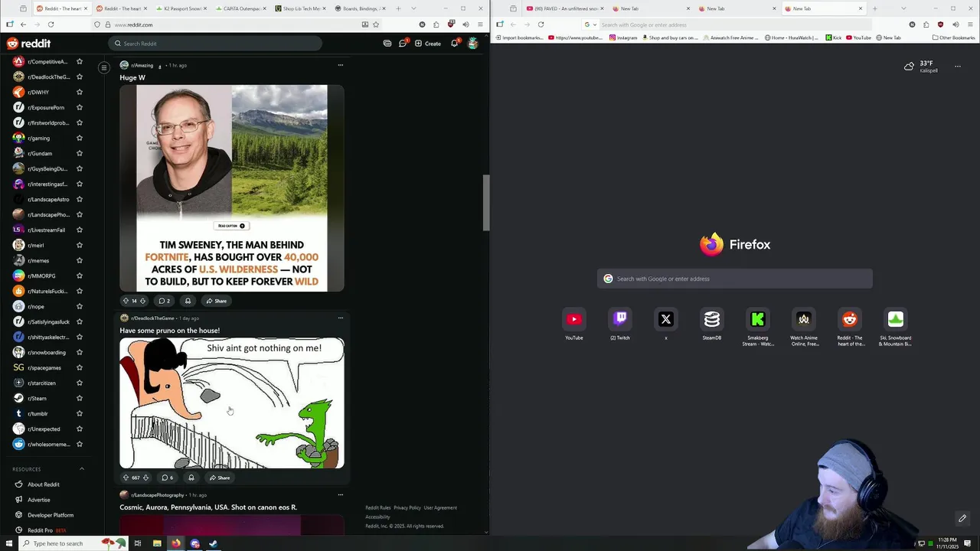Open the Smakberg Stream Kick shortcut tile
Image resolution: width=980 pixels, height=551 pixels.
point(758,319)
